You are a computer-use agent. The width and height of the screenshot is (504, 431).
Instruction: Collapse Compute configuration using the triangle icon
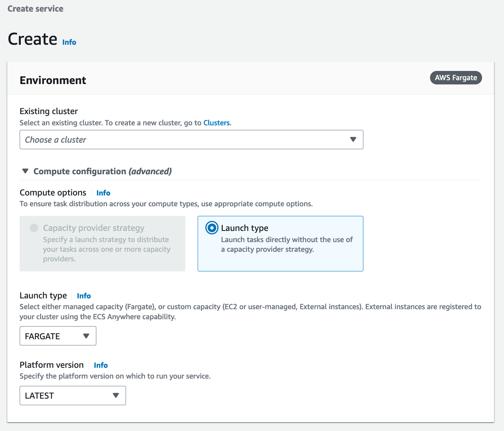pyautogui.click(x=25, y=171)
